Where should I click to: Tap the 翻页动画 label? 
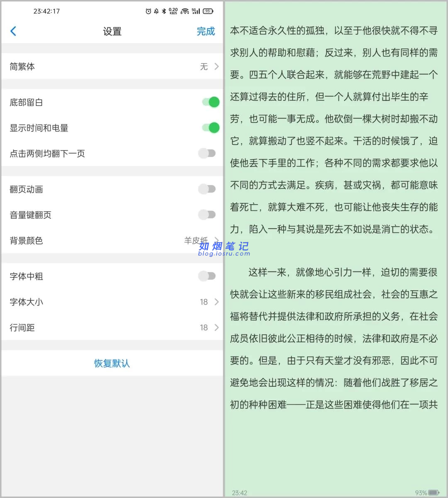click(27, 189)
